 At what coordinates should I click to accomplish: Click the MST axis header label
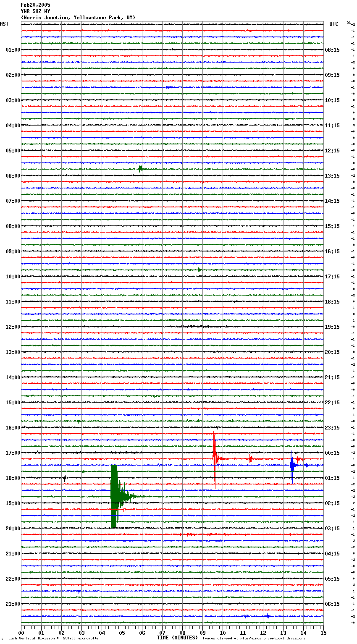click(4, 24)
